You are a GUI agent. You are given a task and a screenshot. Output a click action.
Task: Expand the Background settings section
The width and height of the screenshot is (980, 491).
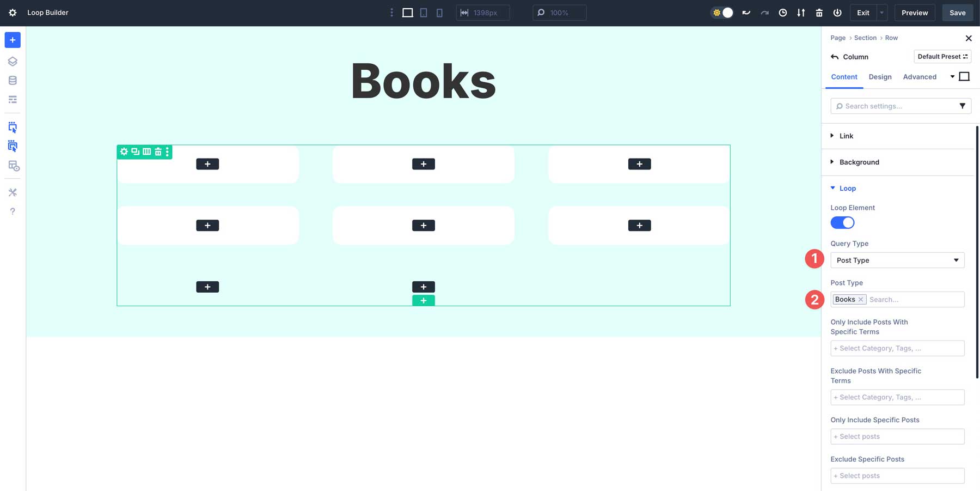pos(859,162)
